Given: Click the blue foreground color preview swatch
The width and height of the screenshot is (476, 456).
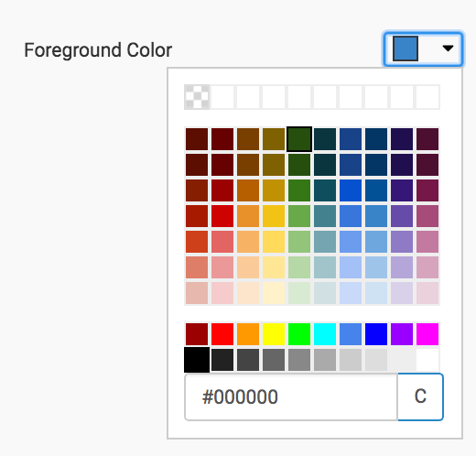Looking at the screenshot, I should (406, 49).
